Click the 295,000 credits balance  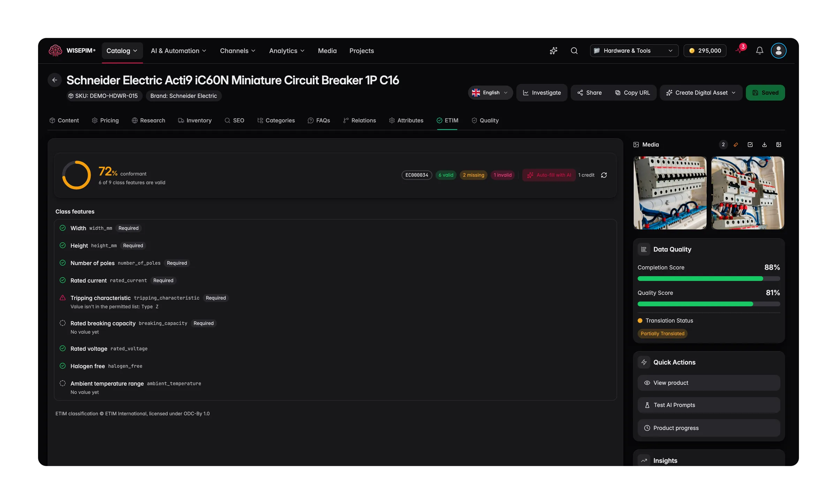(x=705, y=51)
